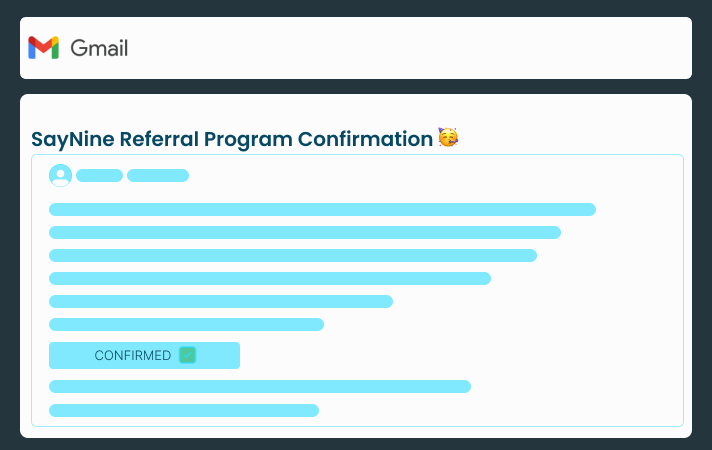Click the Gmail wordmark text
Image resolution: width=712 pixels, height=450 pixels.
point(99,48)
